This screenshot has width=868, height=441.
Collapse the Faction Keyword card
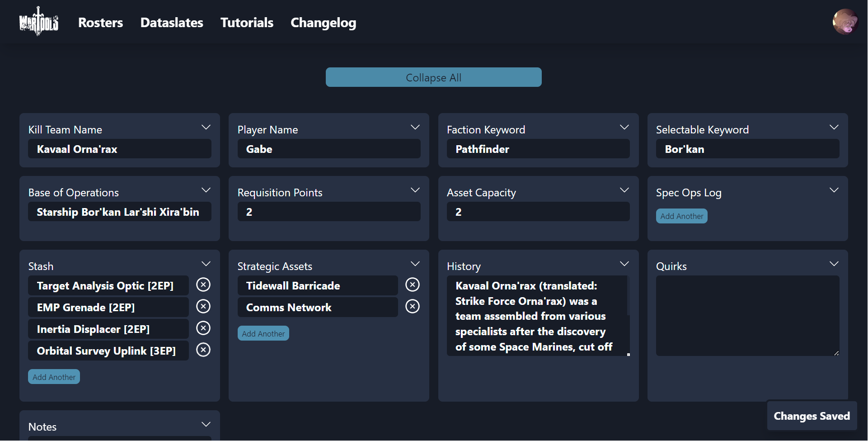point(624,128)
